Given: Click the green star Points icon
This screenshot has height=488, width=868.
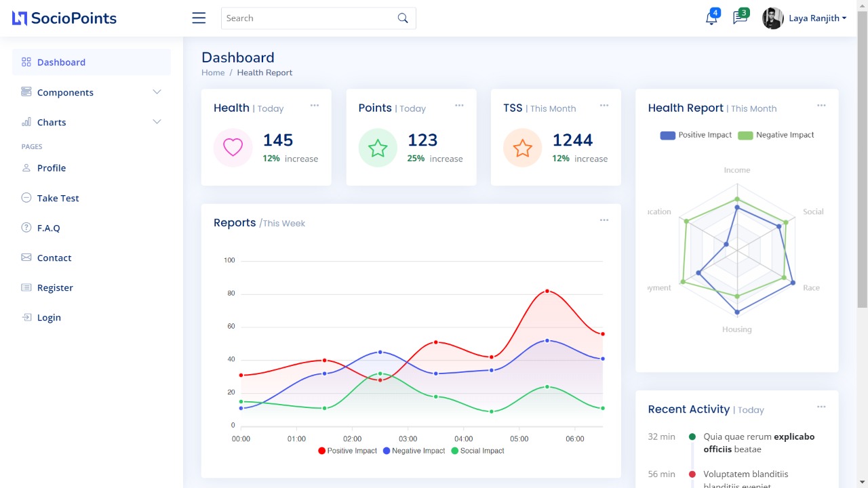Looking at the screenshot, I should (x=378, y=148).
